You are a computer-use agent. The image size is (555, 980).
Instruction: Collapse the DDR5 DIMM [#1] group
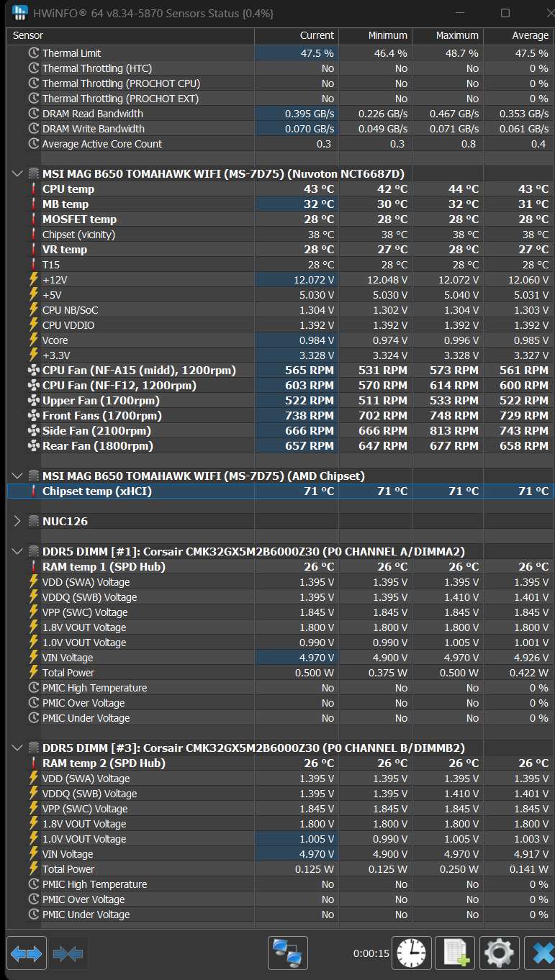pyautogui.click(x=18, y=552)
